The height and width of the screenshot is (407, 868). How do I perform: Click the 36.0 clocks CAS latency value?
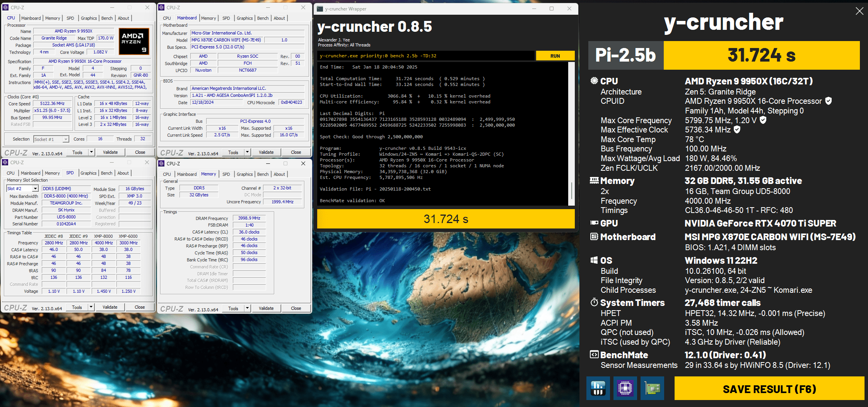(249, 232)
